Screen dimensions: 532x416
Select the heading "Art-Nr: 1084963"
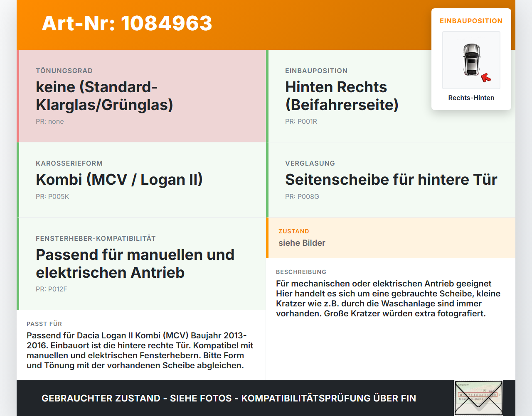(127, 23)
